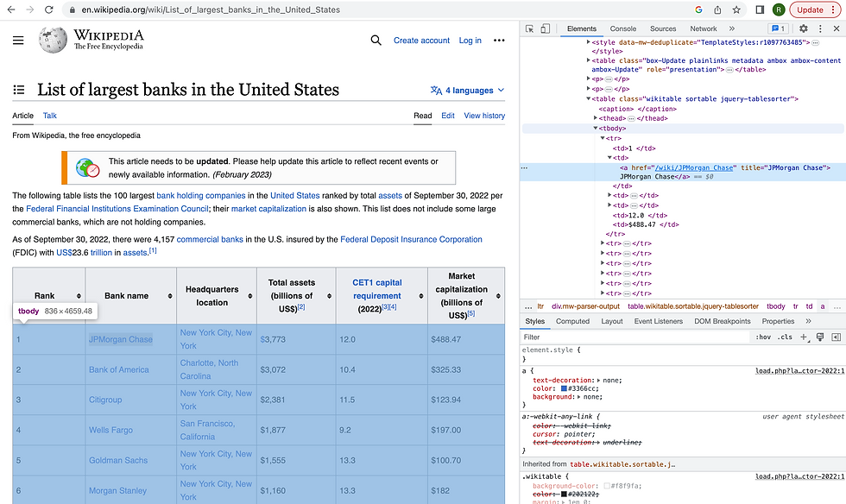Switch to the Console tab
The image size is (846, 504).
click(623, 28)
